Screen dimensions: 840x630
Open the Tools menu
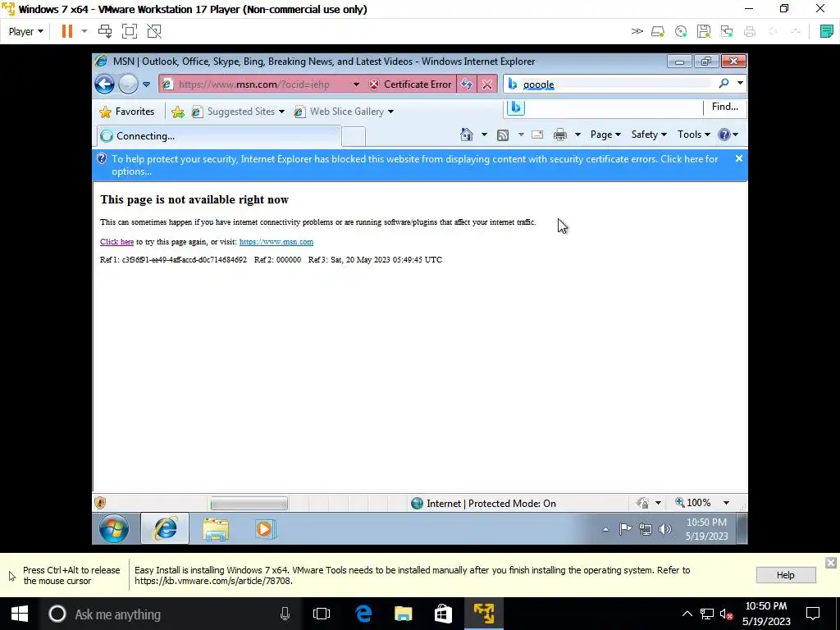coord(694,135)
